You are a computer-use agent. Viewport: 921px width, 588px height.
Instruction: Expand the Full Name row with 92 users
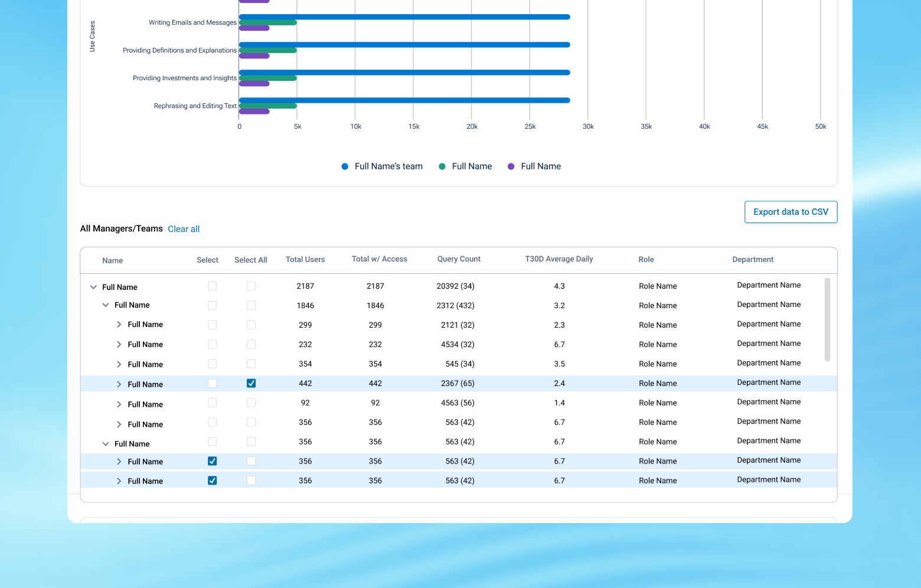[119, 404]
